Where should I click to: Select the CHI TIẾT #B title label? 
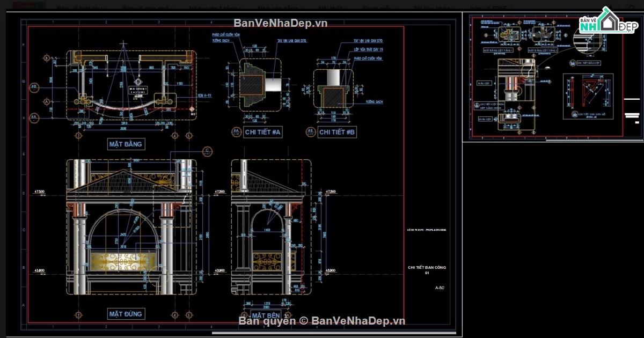[338, 131]
